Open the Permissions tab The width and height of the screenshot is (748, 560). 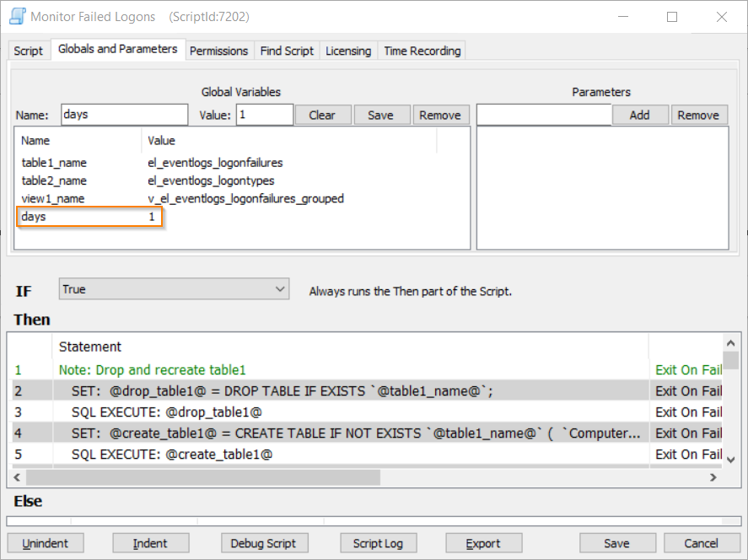tap(219, 51)
